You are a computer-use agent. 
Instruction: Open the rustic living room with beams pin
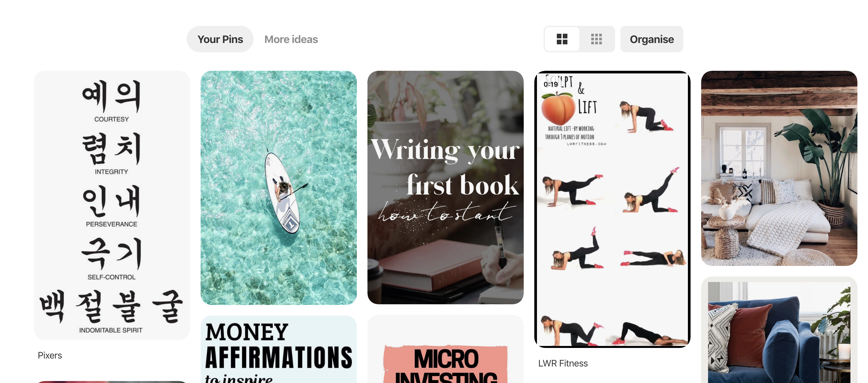(x=779, y=168)
